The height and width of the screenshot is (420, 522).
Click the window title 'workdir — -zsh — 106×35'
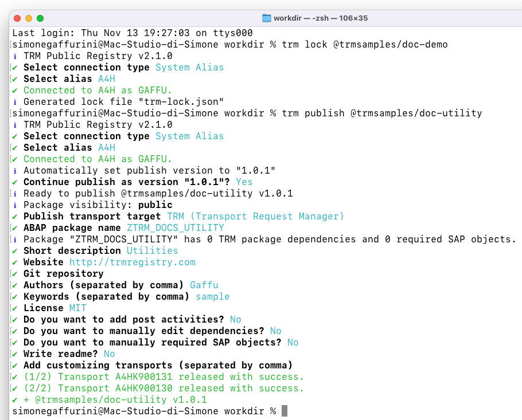coord(321,18)
